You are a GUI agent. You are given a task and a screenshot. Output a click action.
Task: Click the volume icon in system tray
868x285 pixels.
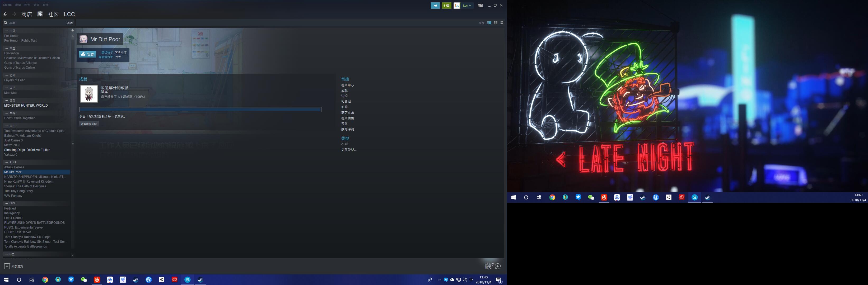[x=465, y=280]
